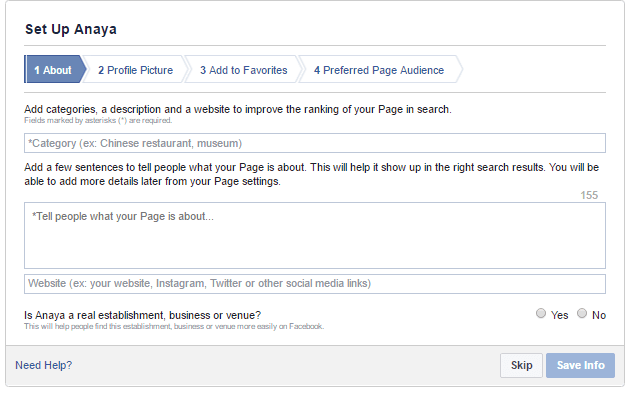Viewport: 635px width, 396px height.
Task: Select Yes for real establishment question
Action: [541, 313]
